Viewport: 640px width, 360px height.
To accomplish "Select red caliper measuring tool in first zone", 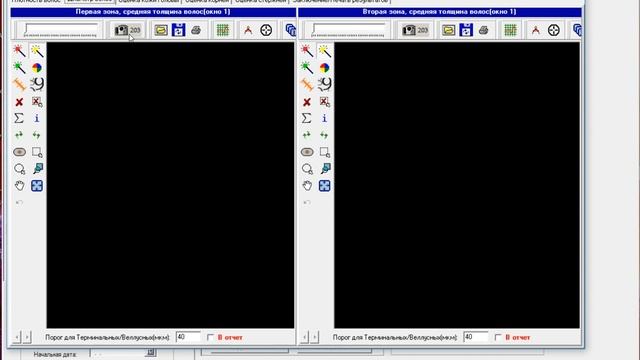I will point(248,30).
